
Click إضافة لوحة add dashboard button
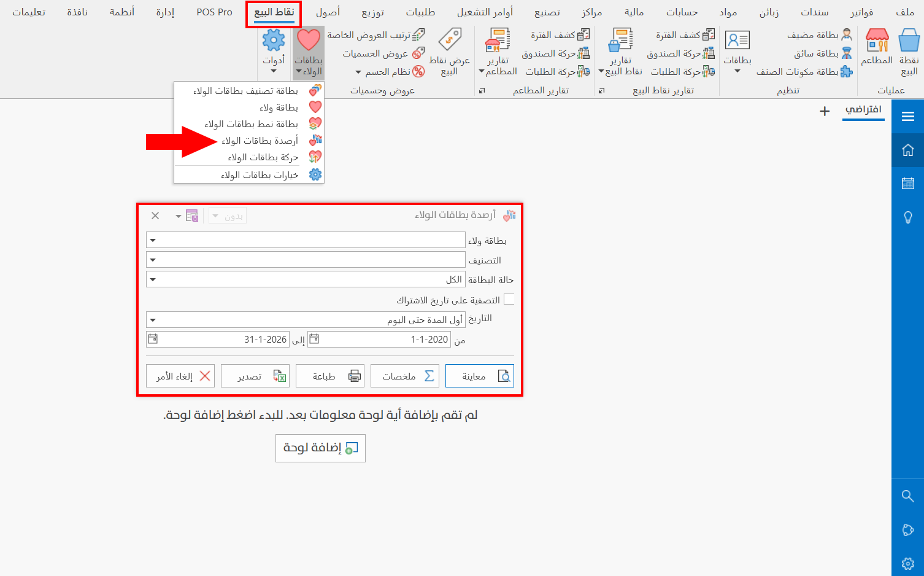320,448
